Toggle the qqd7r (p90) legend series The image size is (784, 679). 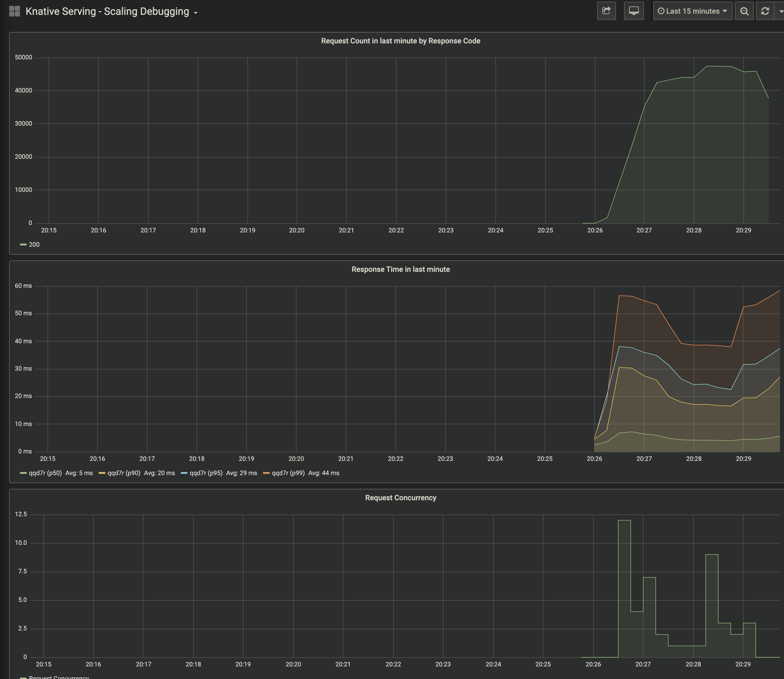tap(124, 473)
